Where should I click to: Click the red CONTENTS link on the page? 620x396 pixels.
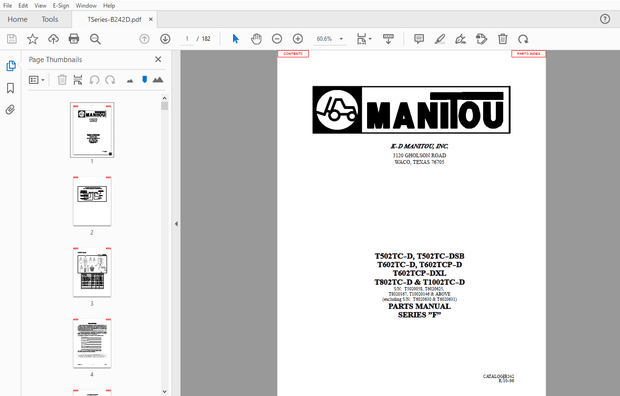[293, 54]
